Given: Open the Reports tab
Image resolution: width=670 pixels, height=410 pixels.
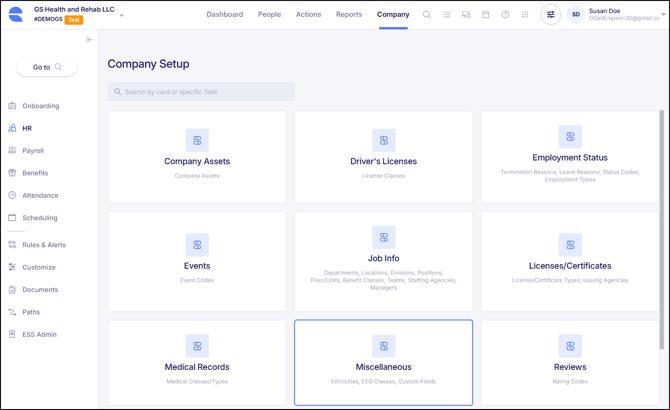Looking at the screenshot, I should (349, 15).
